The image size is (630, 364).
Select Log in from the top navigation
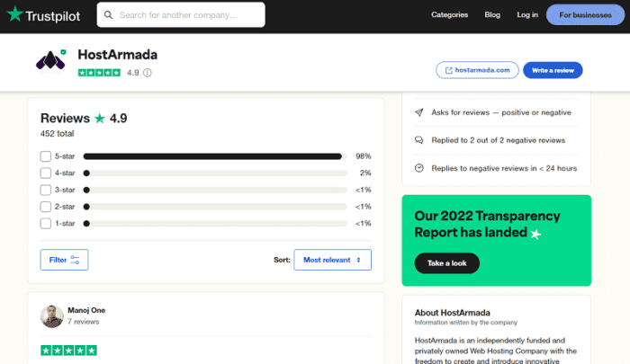527,15
